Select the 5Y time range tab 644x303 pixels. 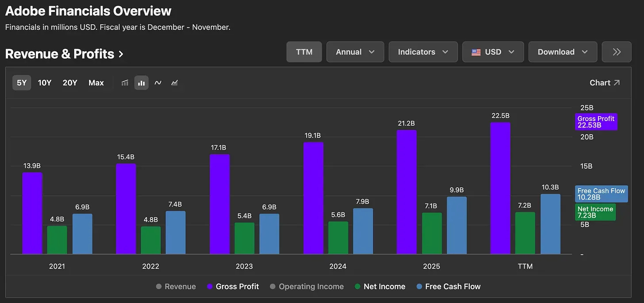(x=22, y=83)
